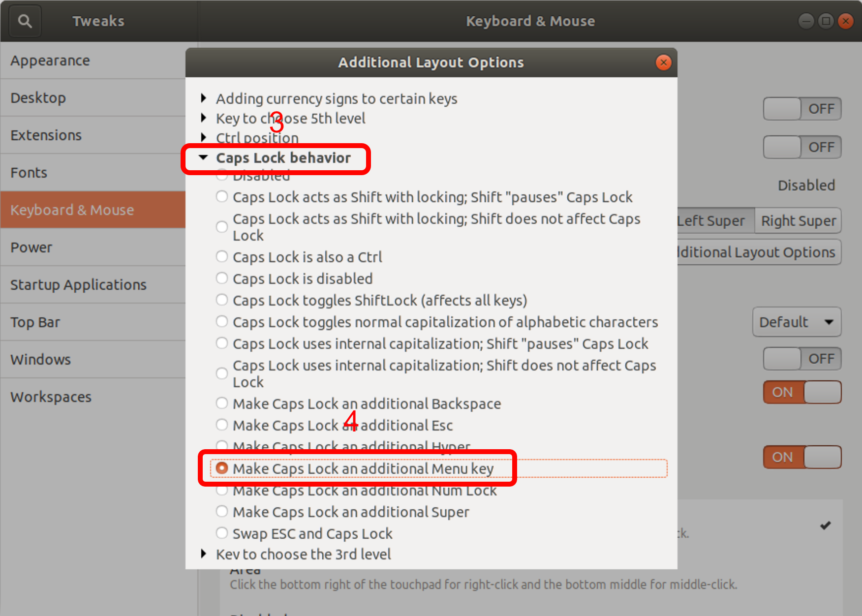
Task: Open Power settings in sidebar
Action: [x=93, y=247]
